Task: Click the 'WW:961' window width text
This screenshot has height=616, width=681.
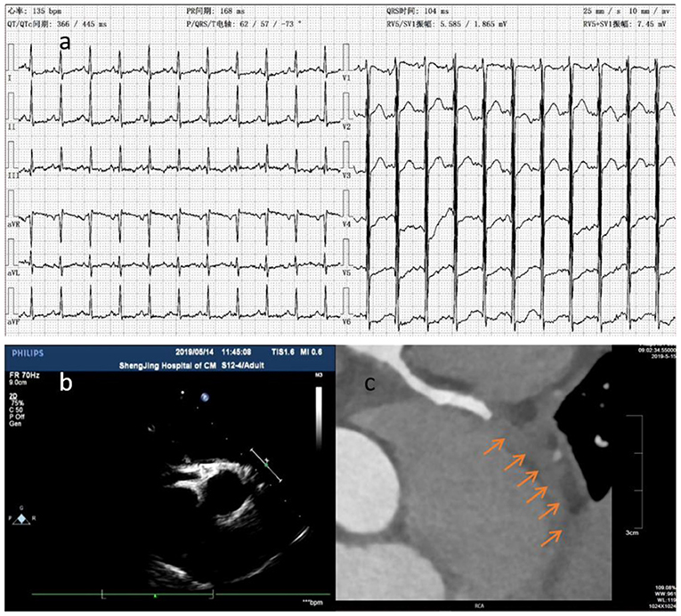Action: click(667, 594)
